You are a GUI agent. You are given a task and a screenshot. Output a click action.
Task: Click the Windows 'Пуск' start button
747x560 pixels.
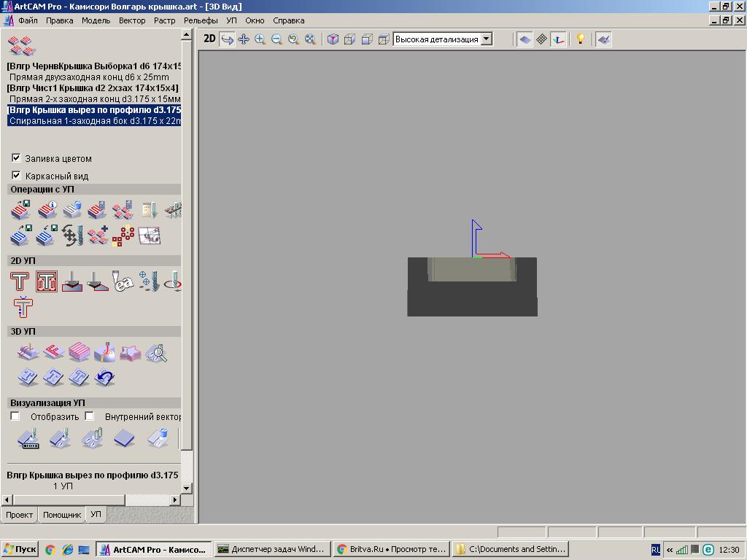click(x=20, y=550)
